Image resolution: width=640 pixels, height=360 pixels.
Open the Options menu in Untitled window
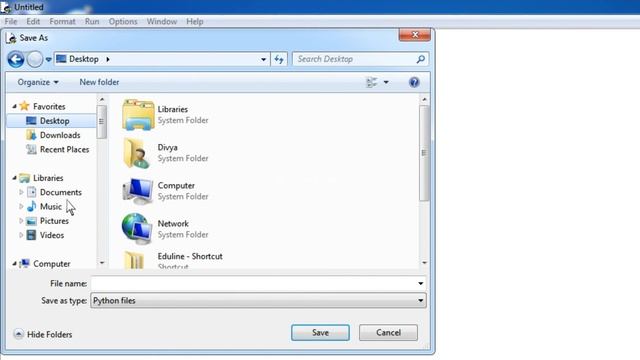point(123,22)
